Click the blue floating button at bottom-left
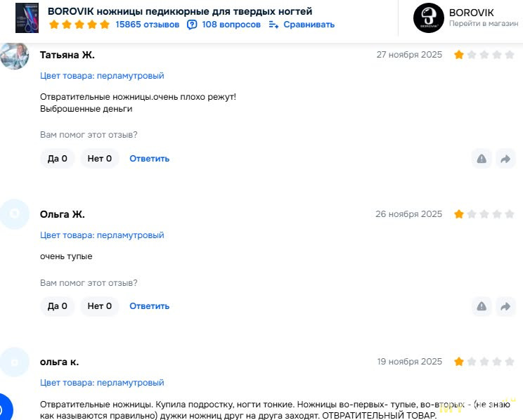The height and width of the screenshot is (420, 523). point(4,409)
